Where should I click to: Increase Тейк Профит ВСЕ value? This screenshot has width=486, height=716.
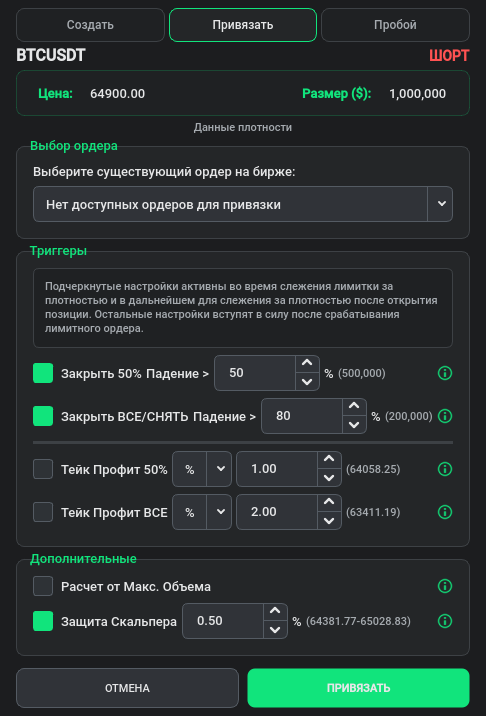(x=329, y=503)
